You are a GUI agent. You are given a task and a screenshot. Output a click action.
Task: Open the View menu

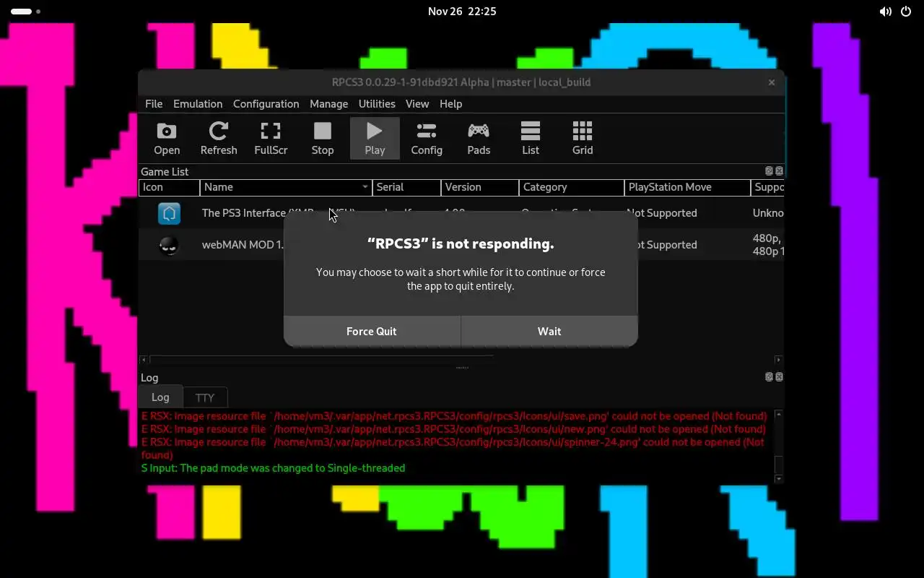click(417, 104)
